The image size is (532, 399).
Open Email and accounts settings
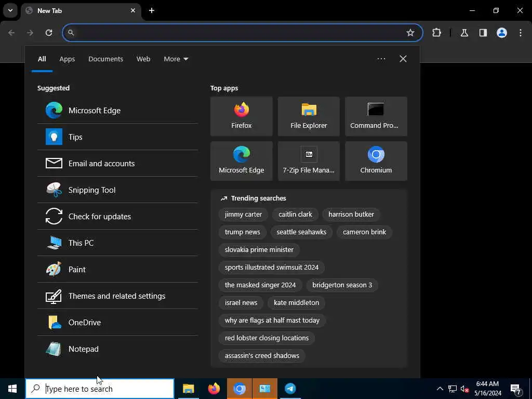click(117, 163)
